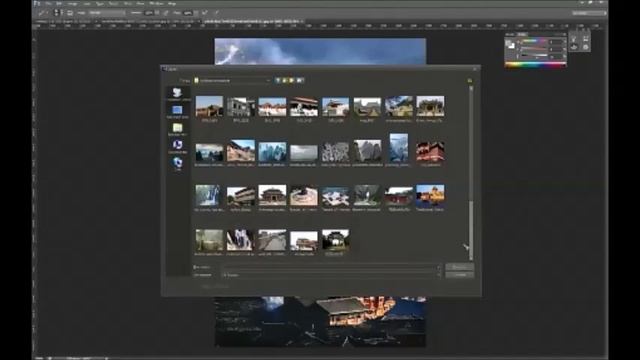
Task: Open the File menu in Photoshop
Action: (x=48, y=3)
